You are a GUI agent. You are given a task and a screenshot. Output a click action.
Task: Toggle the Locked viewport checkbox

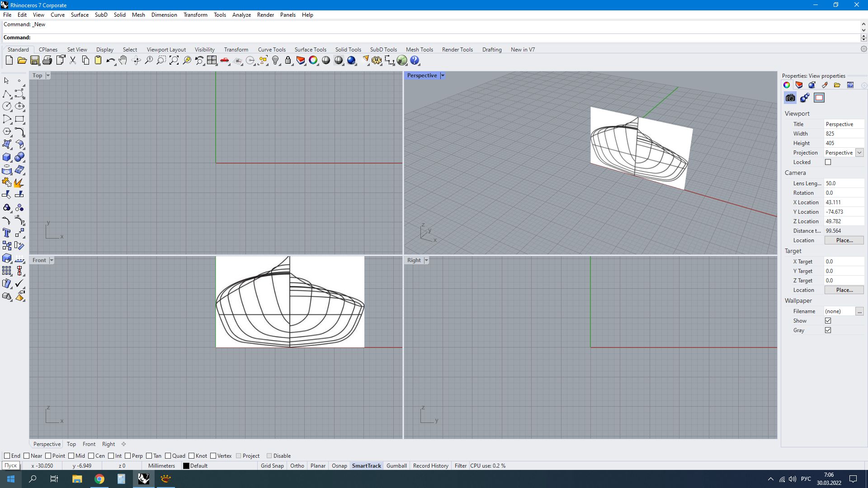828,162
